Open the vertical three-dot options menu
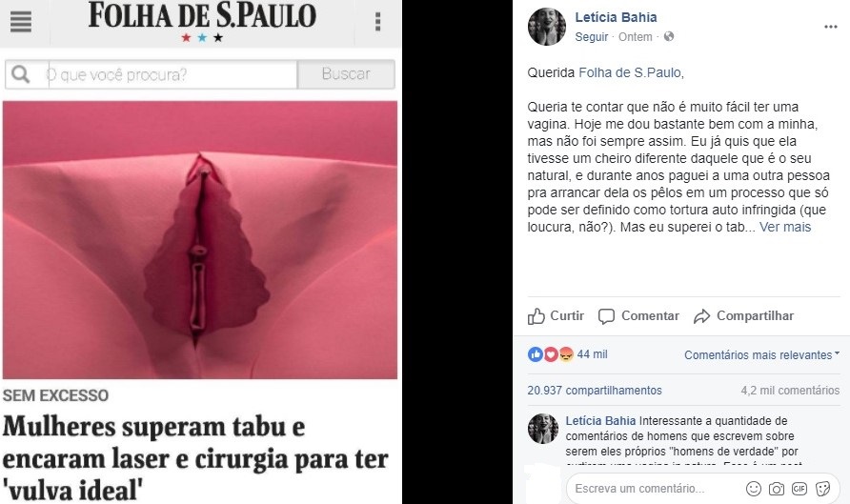This screenshot has width=850, height=504. point(378,22)
